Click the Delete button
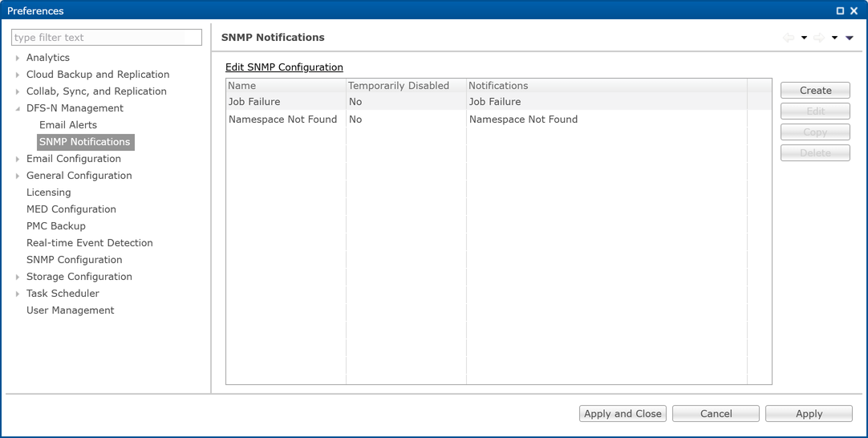This screenshot has height=438, width=868. click(815, 153)
